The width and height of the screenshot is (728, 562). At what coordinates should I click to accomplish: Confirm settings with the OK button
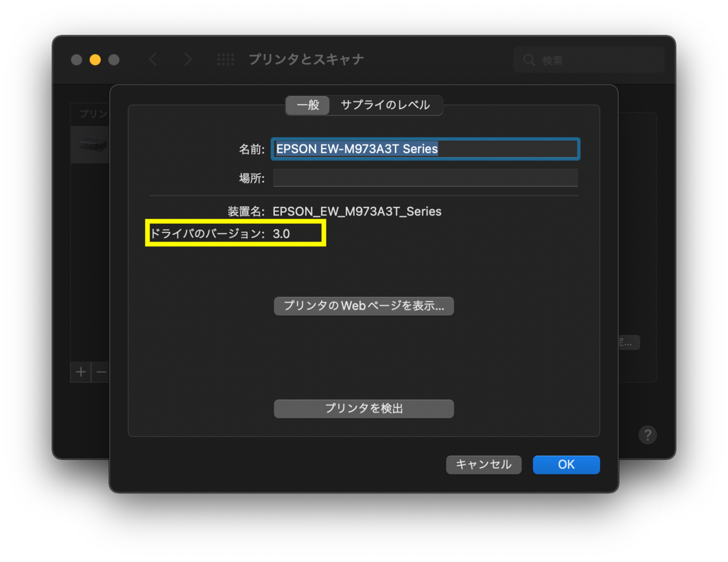[x=566, y=464]
